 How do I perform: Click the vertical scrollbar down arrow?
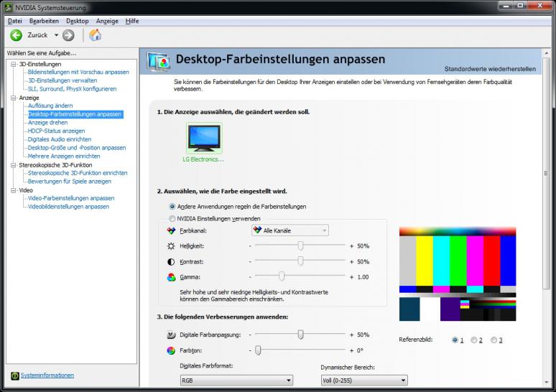pos(547,383)
